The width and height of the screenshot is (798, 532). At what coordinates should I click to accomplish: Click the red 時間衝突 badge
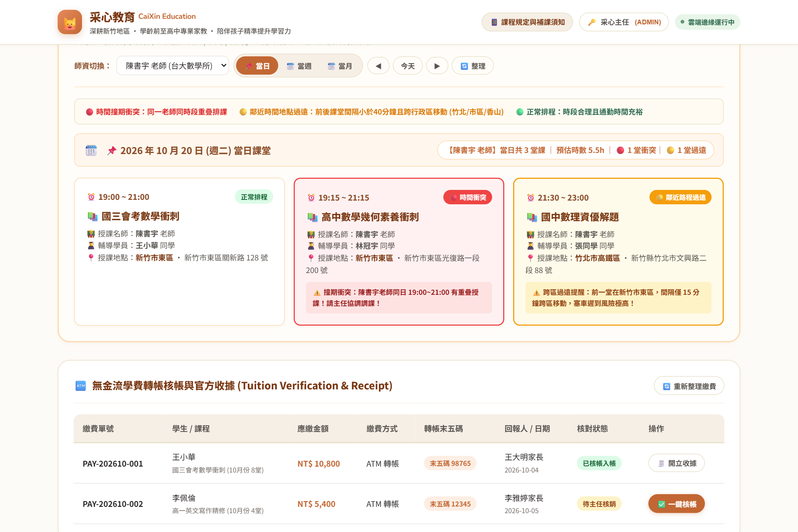click(x=468, y=197)
